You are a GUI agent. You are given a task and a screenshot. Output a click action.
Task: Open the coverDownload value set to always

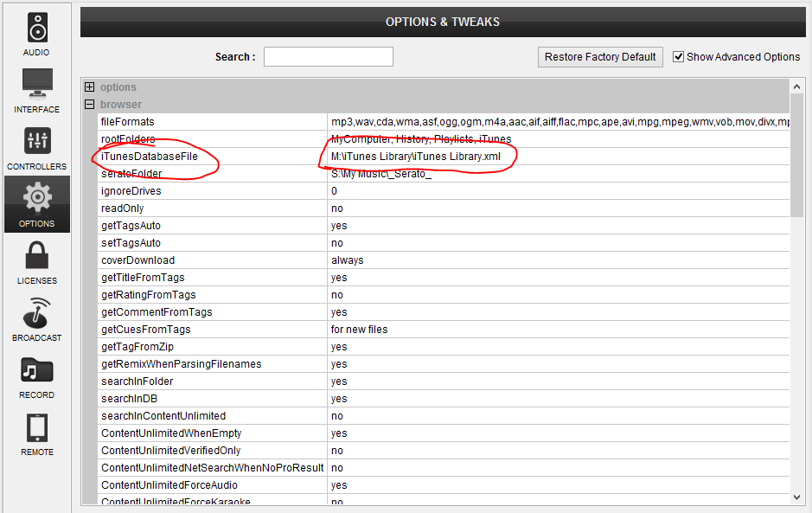click(x=347, y=260)
